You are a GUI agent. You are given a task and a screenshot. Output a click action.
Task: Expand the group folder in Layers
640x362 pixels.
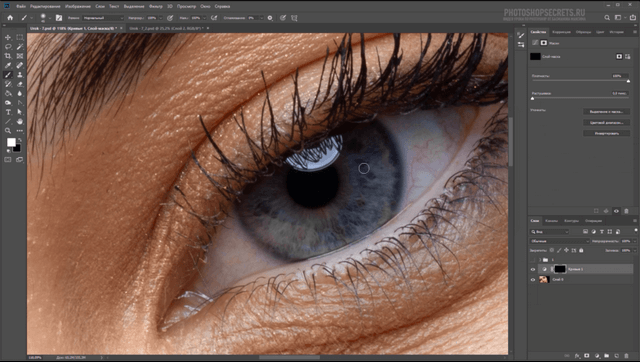(x=540, y=260)
